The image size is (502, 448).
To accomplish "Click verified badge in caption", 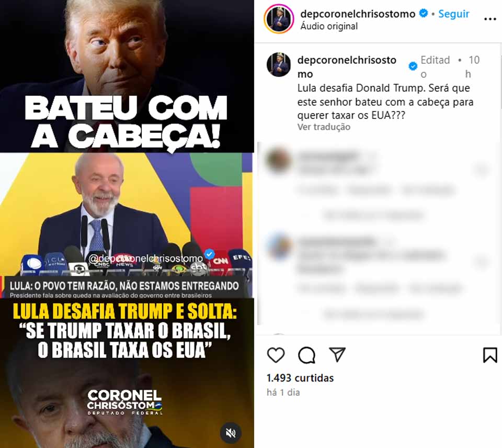I will (x=413, y=66).
